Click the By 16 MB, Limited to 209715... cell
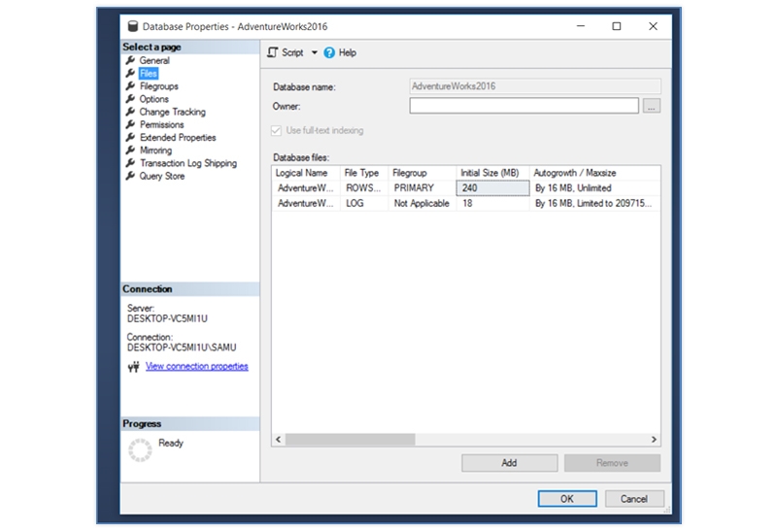Image resolution: width=777 pixels, height=532 pixels. [594, 204]
